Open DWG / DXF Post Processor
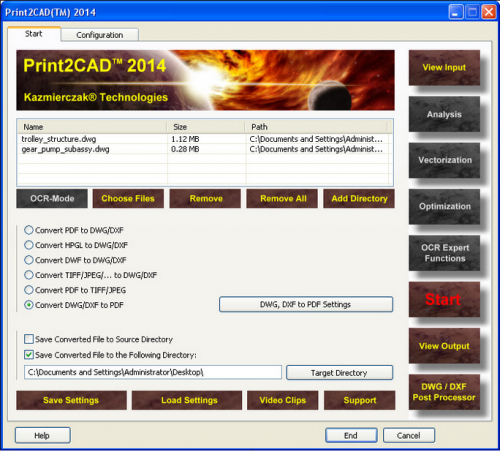This screenshot has height=452, width=500. point(444,392)
